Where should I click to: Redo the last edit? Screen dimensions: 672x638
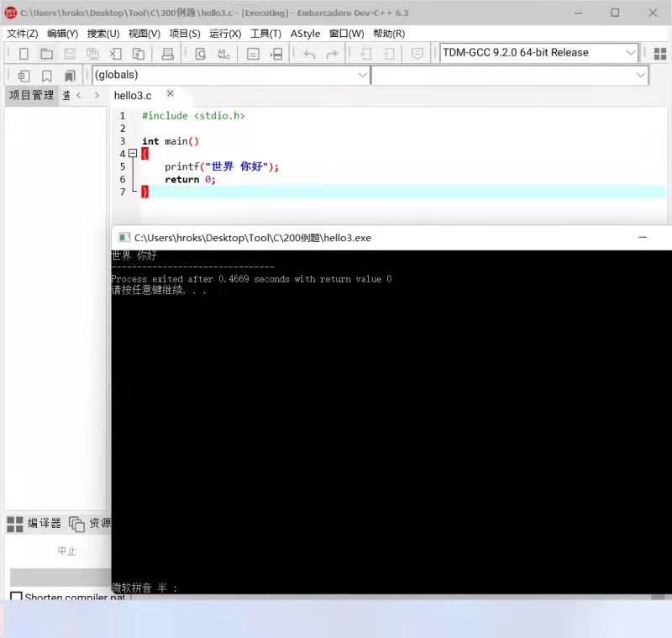coord(333,53)
